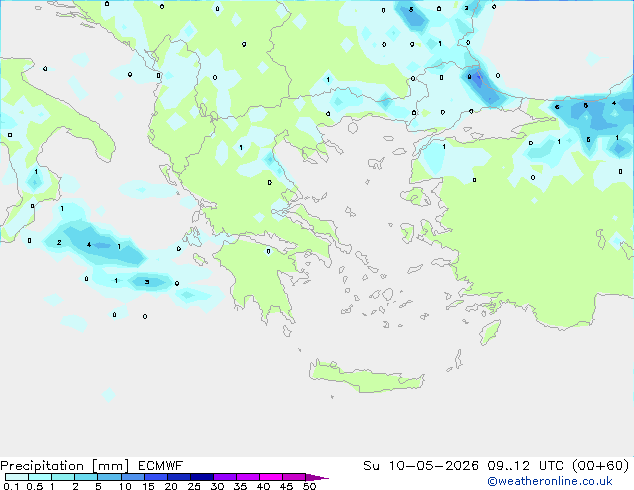Click the "0.5" legend label
The width and height of the screenshot is (634, 490).
[x=34, y=486]
